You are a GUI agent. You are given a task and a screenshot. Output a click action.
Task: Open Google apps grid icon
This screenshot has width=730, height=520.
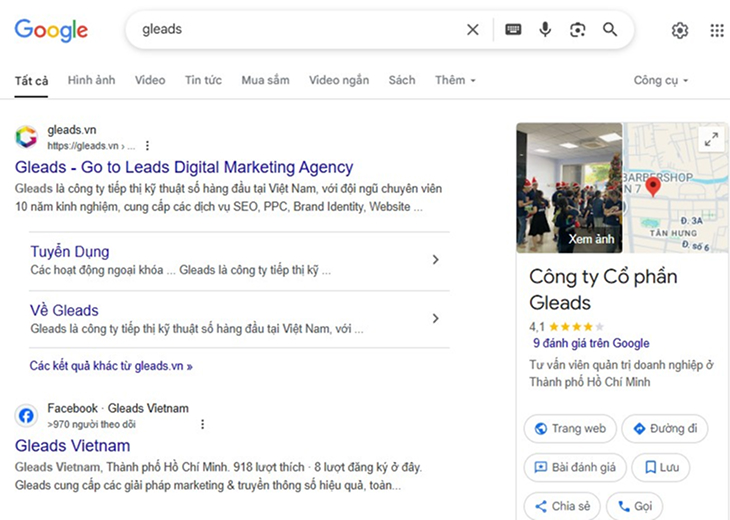pos(717,30)
